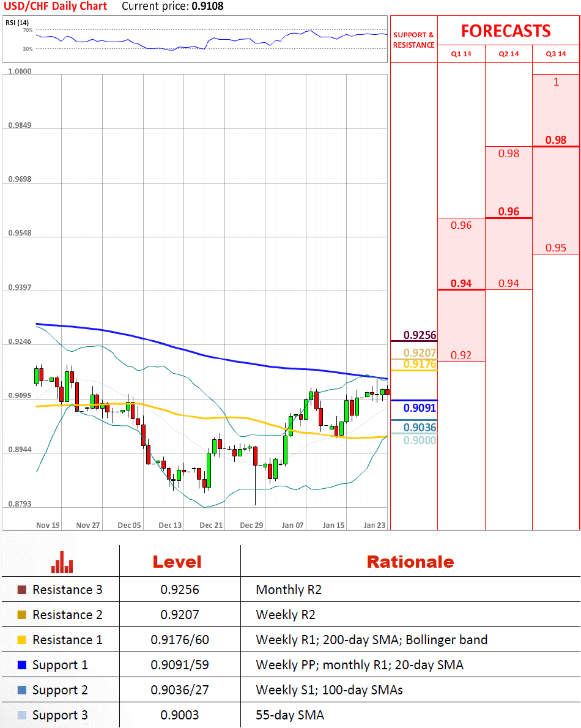Click the Nov 19 date axis label
Screen dimensions: 581x728
tap(48, 525)
